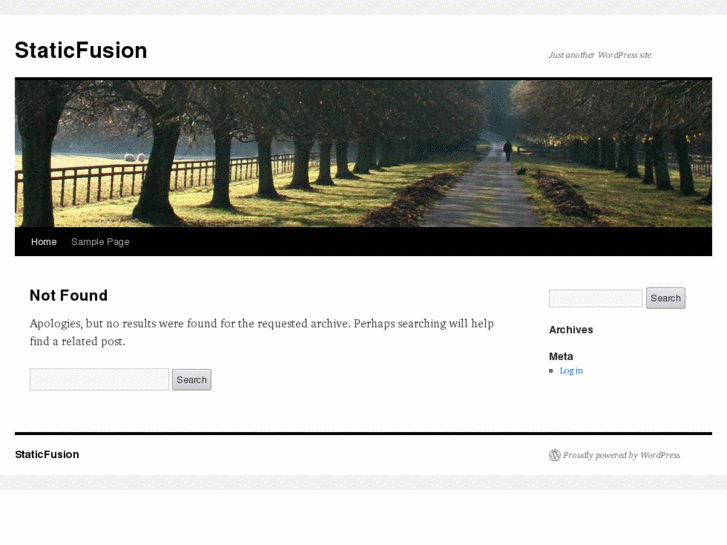This screenshot has height=545, width=727.
Task: Click the Archives sidebar heading
Action: (x=571, y=330)
